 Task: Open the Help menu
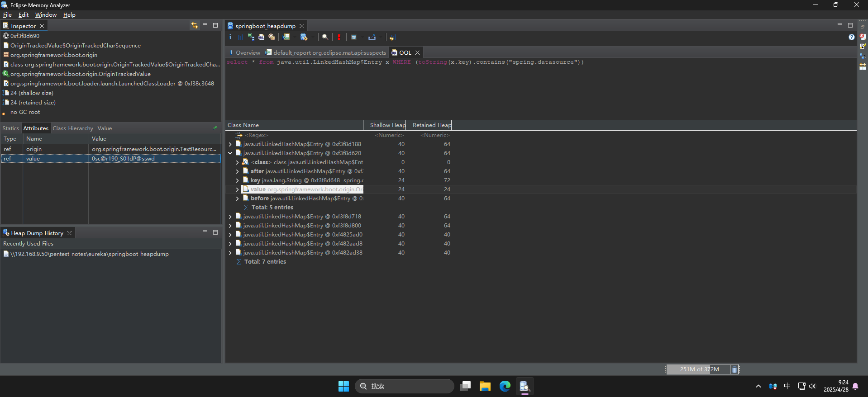69,15
